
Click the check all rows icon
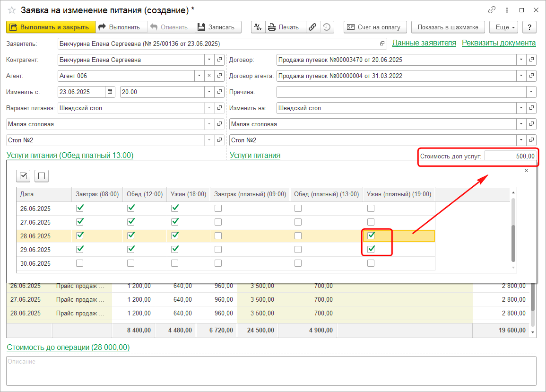(24, 176)
